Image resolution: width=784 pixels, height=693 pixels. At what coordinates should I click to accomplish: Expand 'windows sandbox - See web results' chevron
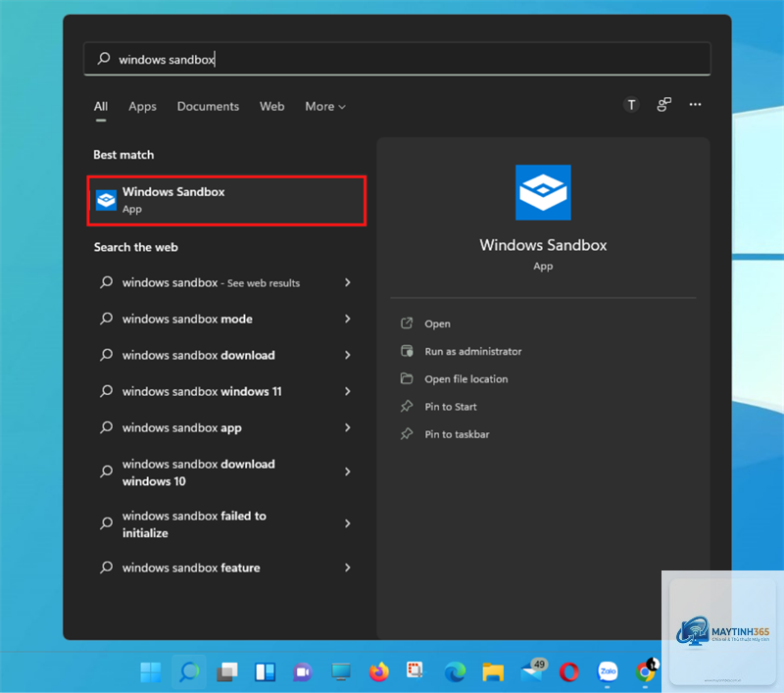(x=348, y=282)
